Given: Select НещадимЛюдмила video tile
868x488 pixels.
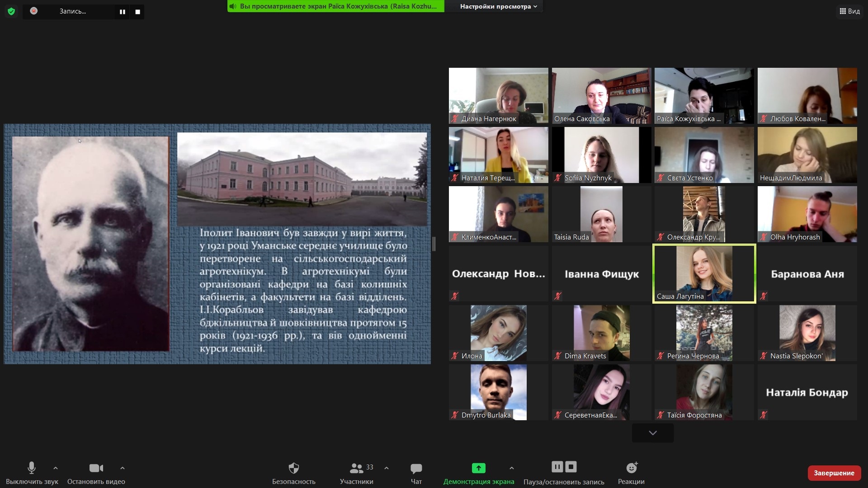Looking at the screenshot, I should click(807, 155).
